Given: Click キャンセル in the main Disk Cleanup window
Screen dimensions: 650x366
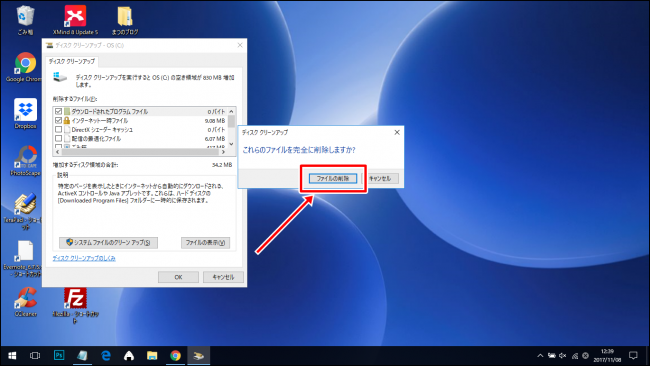Looking at the screenshot, I should click(223, 277).
